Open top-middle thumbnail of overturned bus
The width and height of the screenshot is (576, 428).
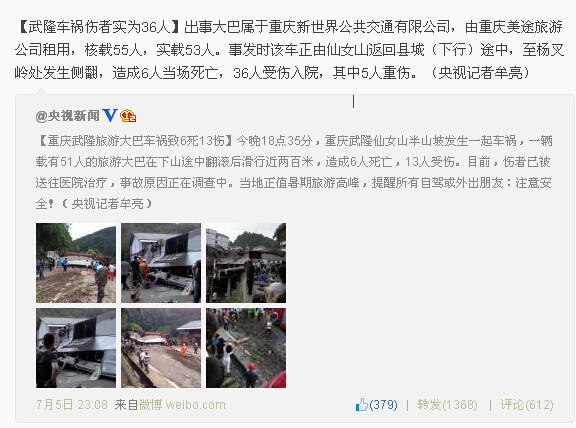[161, 263]
